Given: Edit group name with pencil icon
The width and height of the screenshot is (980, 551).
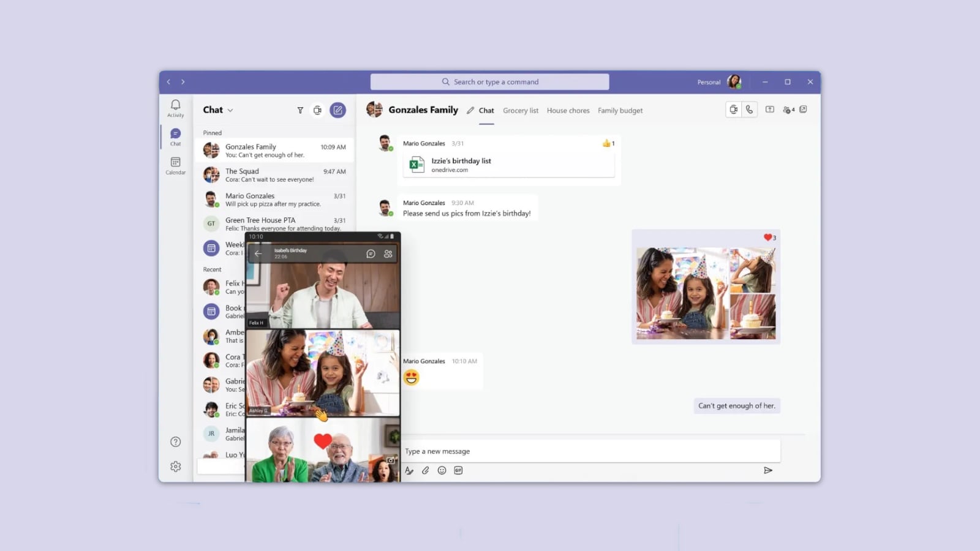Looking at the screenshot, I should tap(470, 111).
